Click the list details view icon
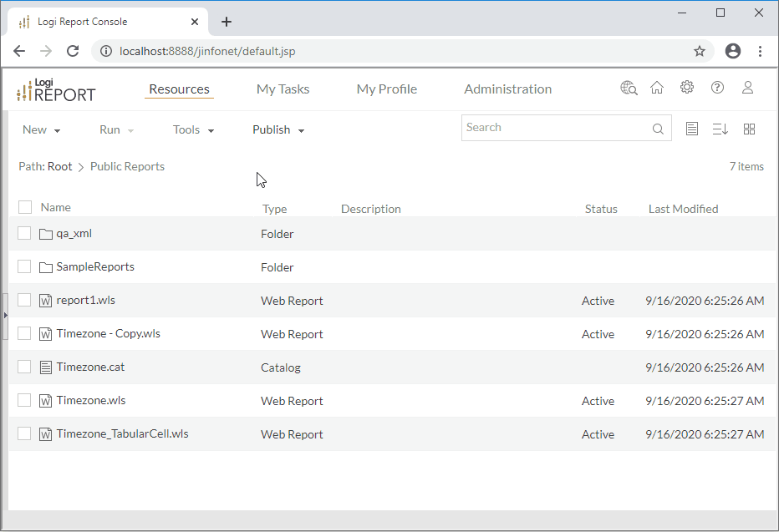 point(692,129)
